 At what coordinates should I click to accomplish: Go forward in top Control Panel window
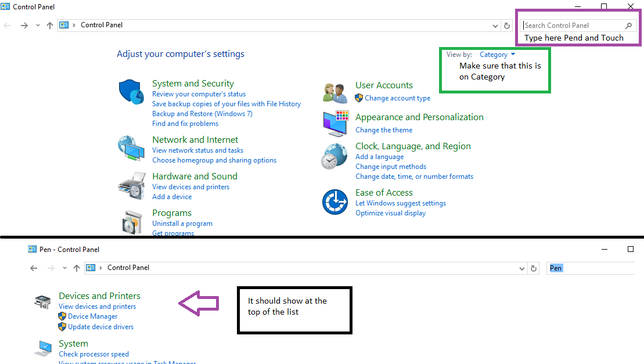[24, 26]
